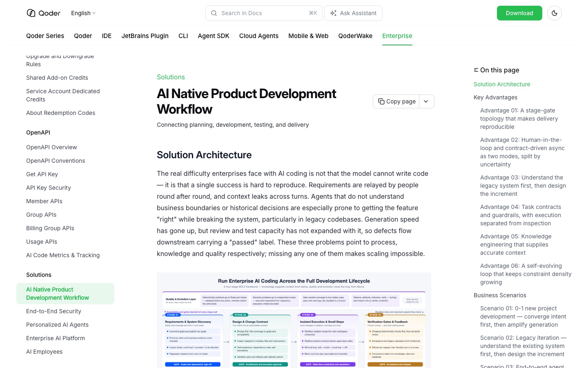Open the Copy page options chevron

(426, 101)
